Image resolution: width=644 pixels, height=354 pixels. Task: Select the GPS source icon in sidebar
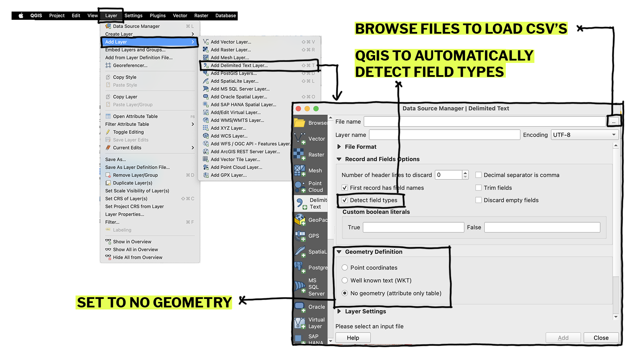[300, 236]
